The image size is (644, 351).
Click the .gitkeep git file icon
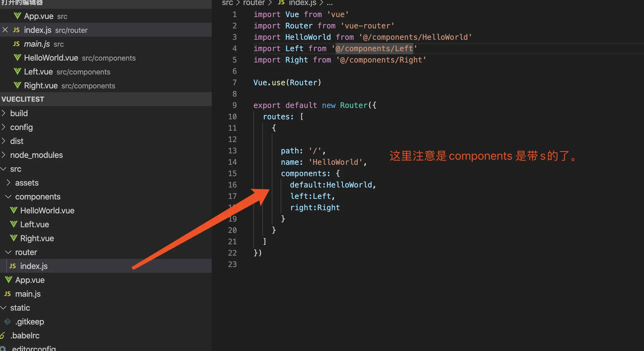[x=7, y=322]
